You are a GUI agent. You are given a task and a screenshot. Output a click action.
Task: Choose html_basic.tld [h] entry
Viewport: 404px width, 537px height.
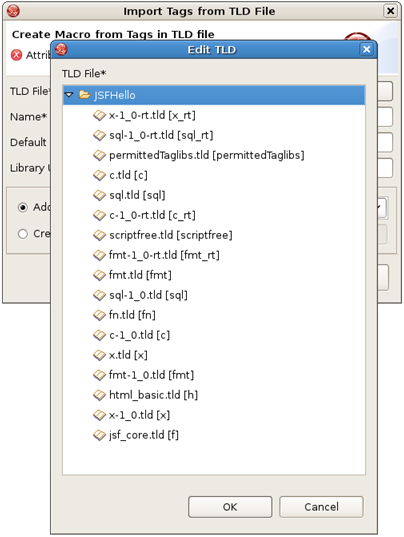[x=154, y=395]
